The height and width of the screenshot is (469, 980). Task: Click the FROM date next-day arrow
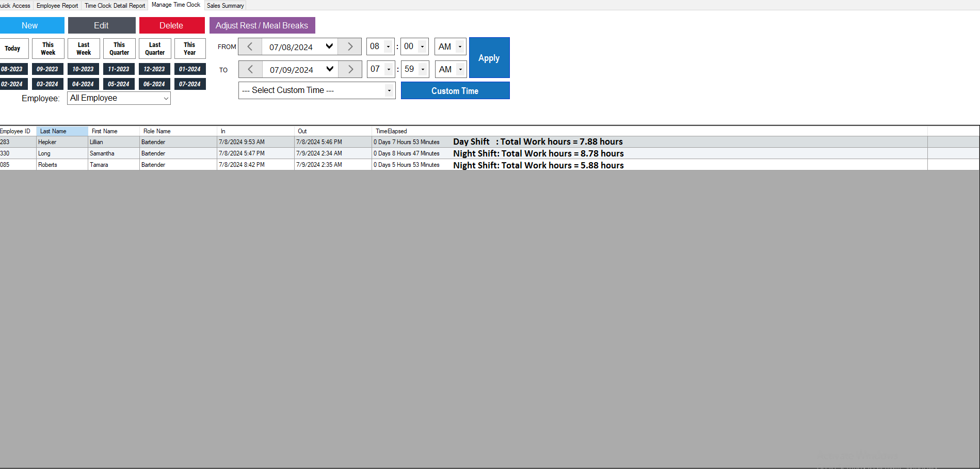(x=350, y=46)
